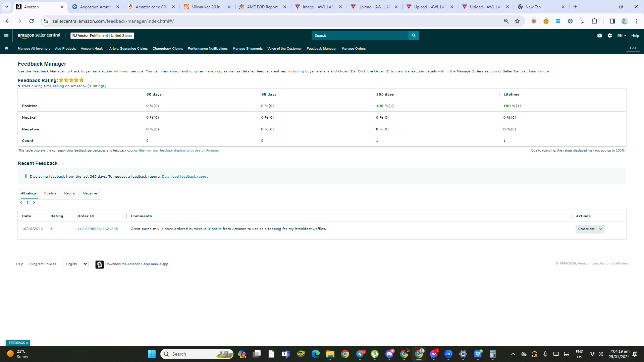Open the Chrome three-dot menu
644x362 pixels.
click(x=637, y=21)
